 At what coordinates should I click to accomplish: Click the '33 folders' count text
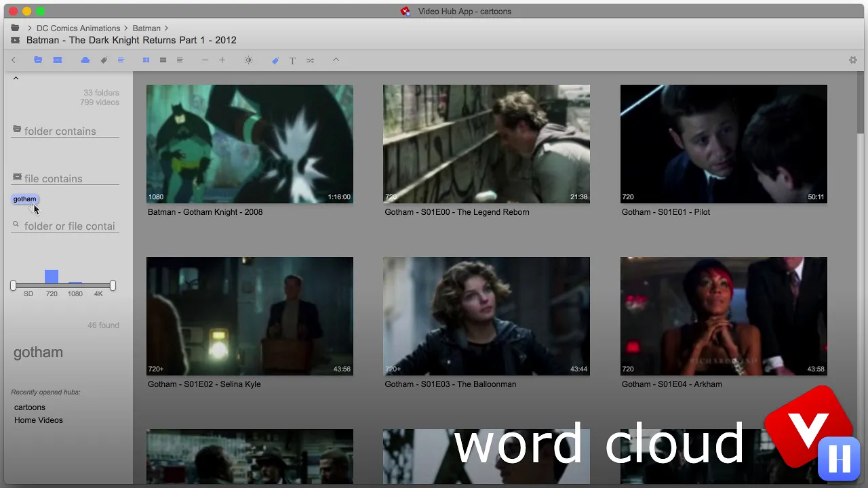(102, 93)
